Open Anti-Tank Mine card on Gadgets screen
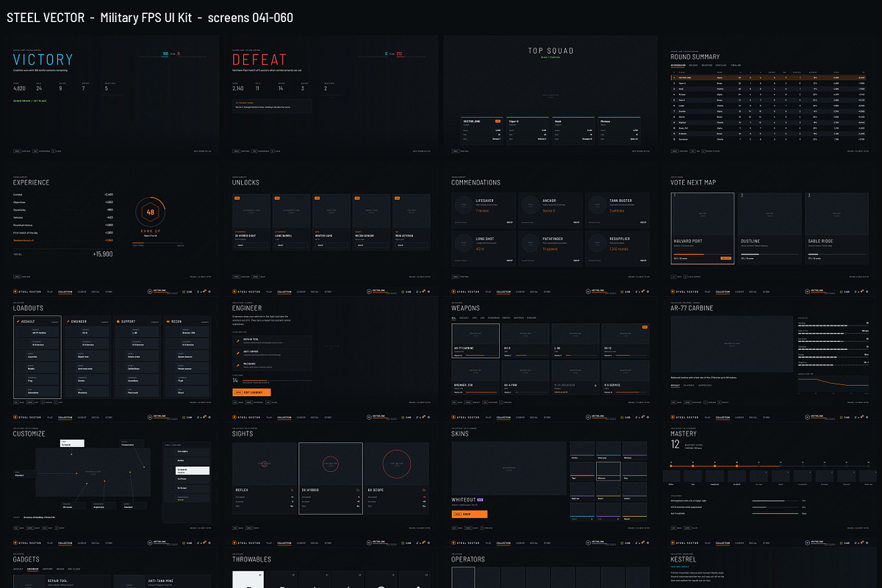The image size is (882, 588). (x=162, y=581)
